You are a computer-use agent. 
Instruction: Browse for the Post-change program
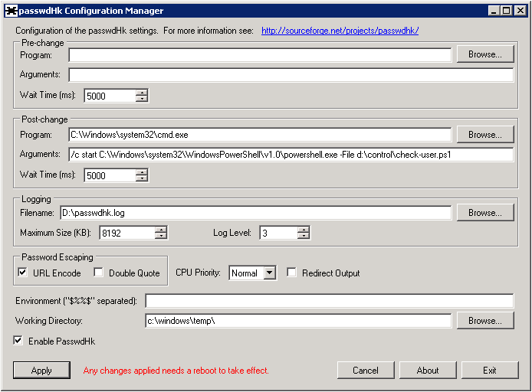click(x=485, y=135)
